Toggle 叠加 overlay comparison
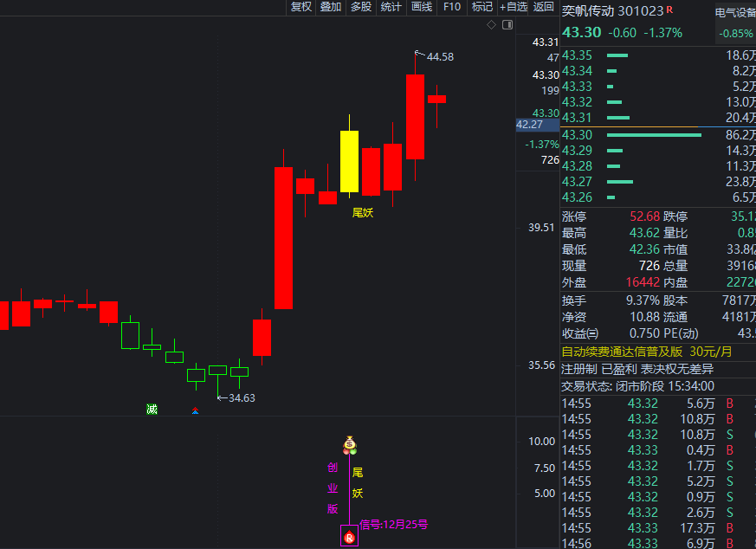Screen dimensions: 756x549 [330, 7]
